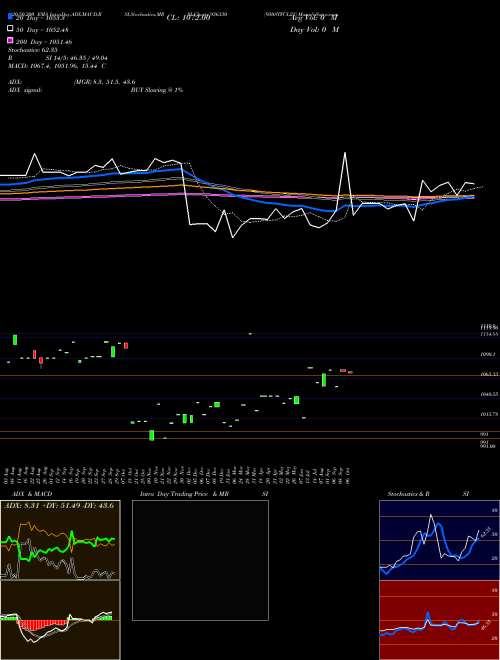
Task: Click the MACD values line
Action: pyautogui.click(x=57, y=66)
